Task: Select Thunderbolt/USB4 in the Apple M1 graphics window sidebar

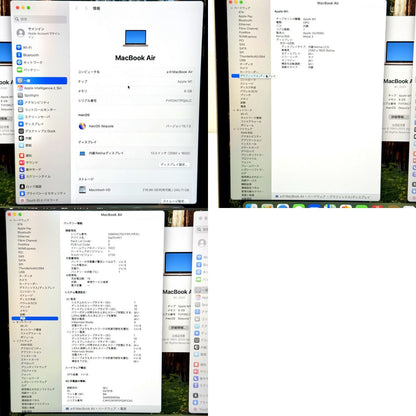Action: point(252,56)
